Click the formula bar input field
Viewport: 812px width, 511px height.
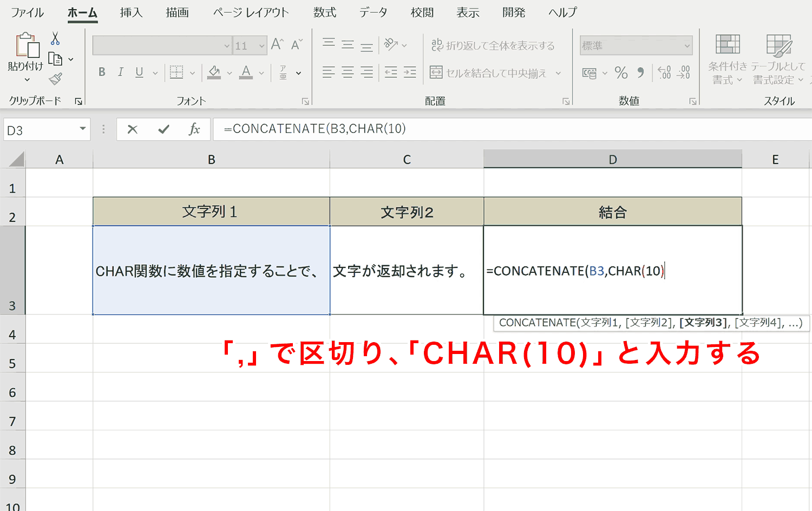[x=513, y=129]
